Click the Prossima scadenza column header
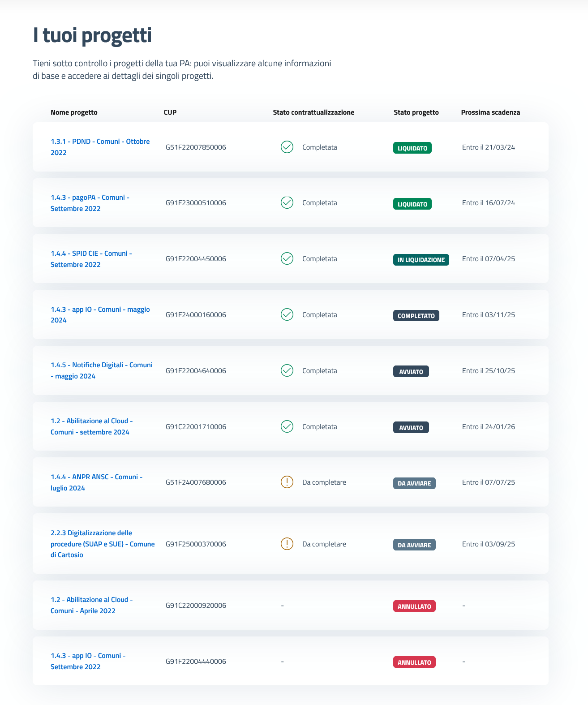Screen dimensions: 588x705 click(x=490, y=112)
